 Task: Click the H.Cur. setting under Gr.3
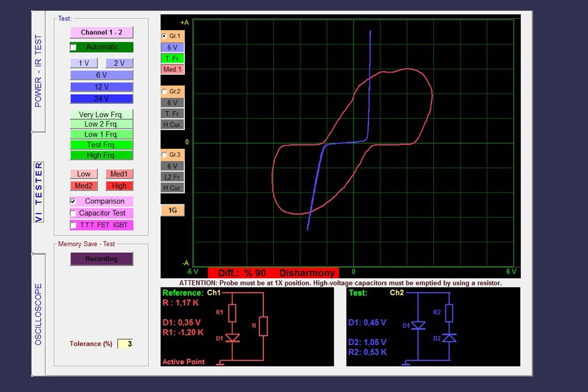[x=172, y=188]
